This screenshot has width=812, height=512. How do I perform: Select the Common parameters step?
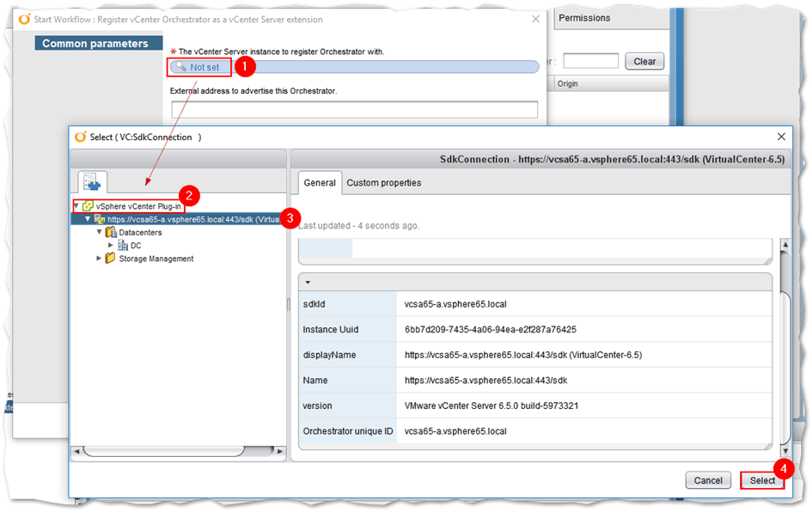click(x=99, y=44)
